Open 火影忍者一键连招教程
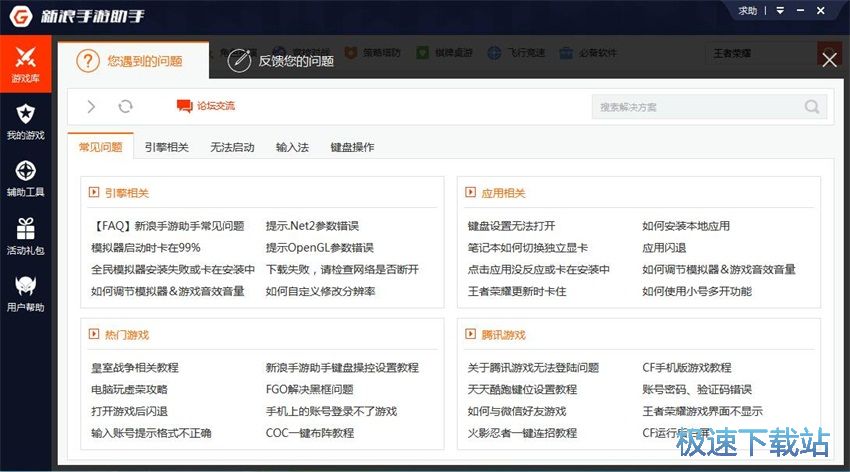This screenshot has height=472, width=850. point(522,432)
